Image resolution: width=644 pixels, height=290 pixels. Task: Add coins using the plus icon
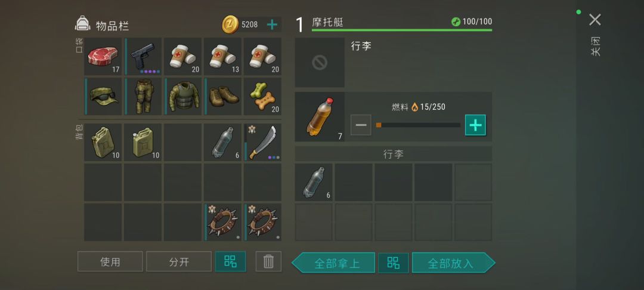click(272, 24)
